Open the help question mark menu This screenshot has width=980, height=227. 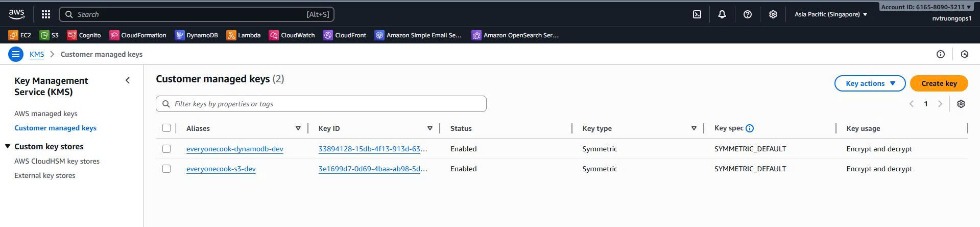748,14
